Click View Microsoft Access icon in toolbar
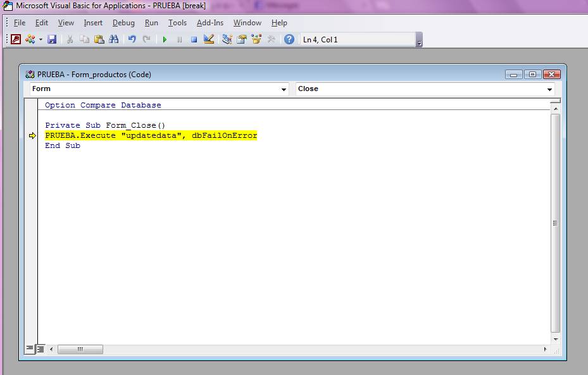Viewport: 588px width, 375px height. click(16, 39)
